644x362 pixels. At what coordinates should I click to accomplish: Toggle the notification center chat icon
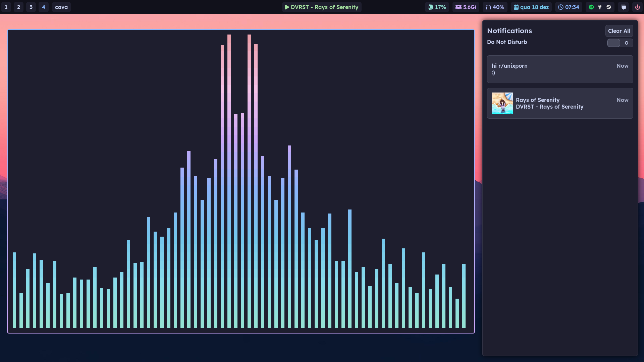coord(624,7)
